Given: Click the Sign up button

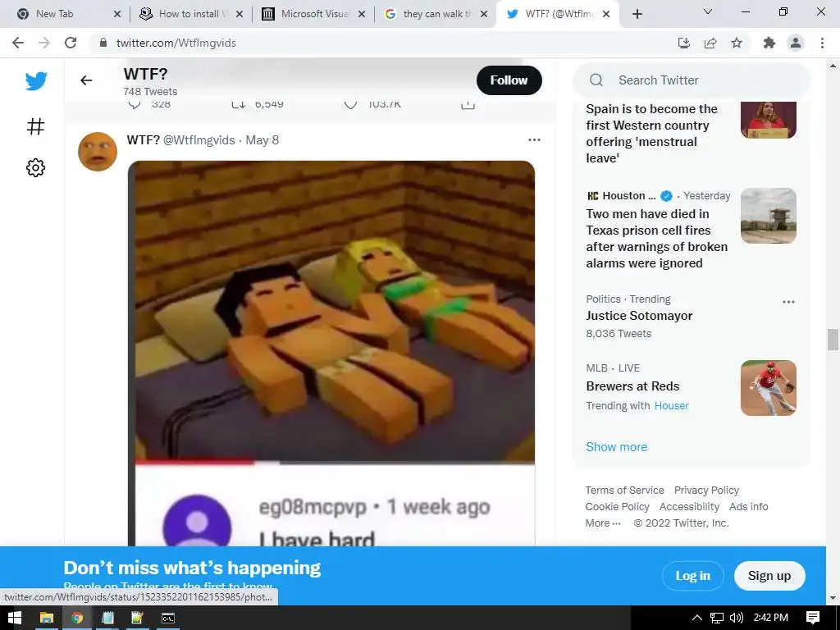Looking at the screenshot, I should [x=769, y=576].
